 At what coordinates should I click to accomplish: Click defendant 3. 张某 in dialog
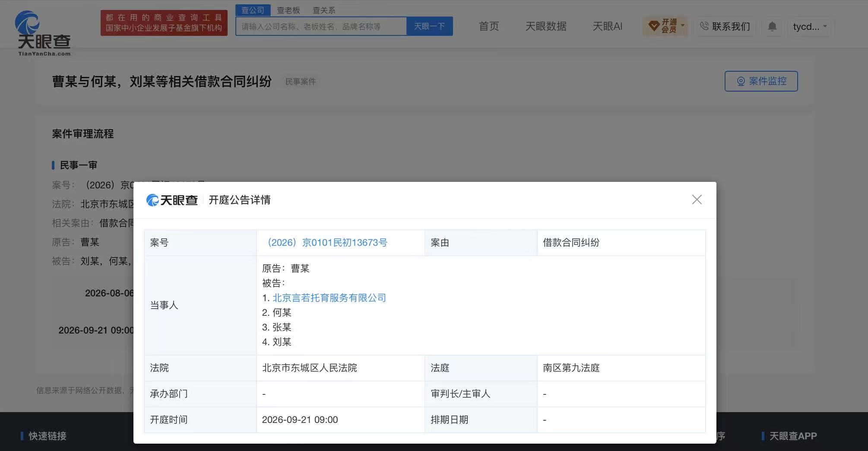click(277, 327)
